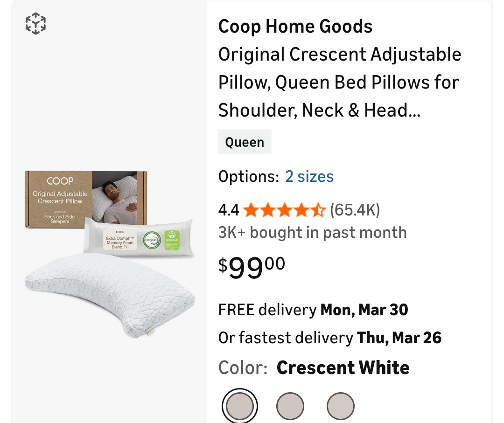
Task: Click the orange star rating icons
Action: 284,210
